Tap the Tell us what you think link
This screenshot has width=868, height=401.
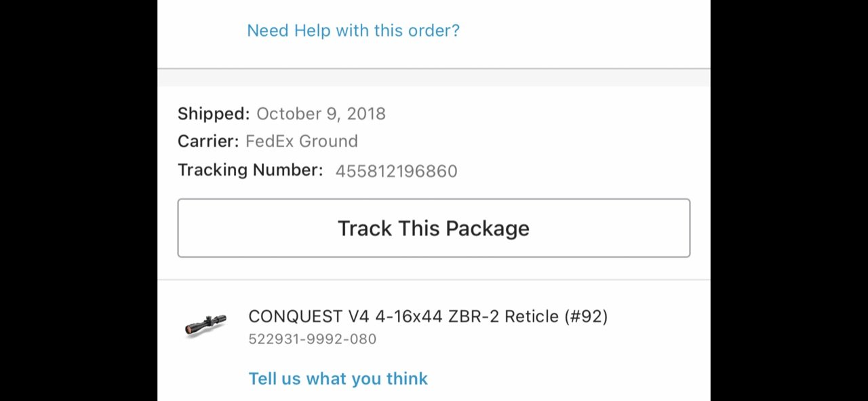[338, 378]
